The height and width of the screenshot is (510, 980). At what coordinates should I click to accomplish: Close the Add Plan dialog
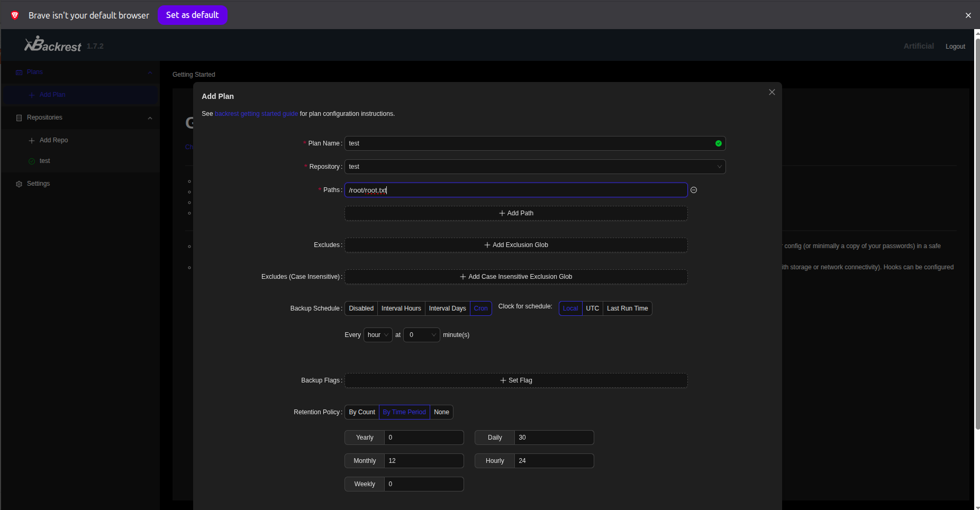[x=772, y=92]
